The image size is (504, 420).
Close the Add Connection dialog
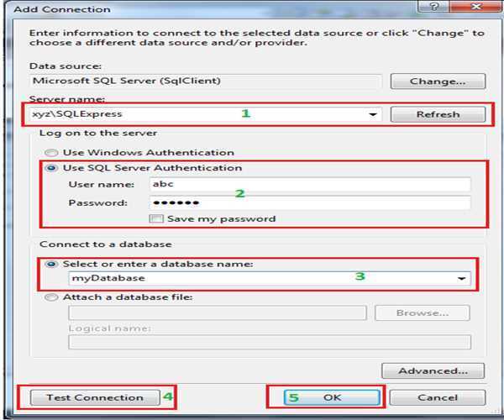(475, 8)
